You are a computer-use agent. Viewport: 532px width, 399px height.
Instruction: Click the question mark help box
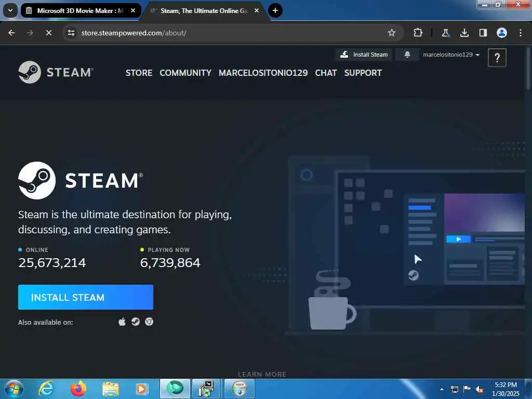coord(497,58)
